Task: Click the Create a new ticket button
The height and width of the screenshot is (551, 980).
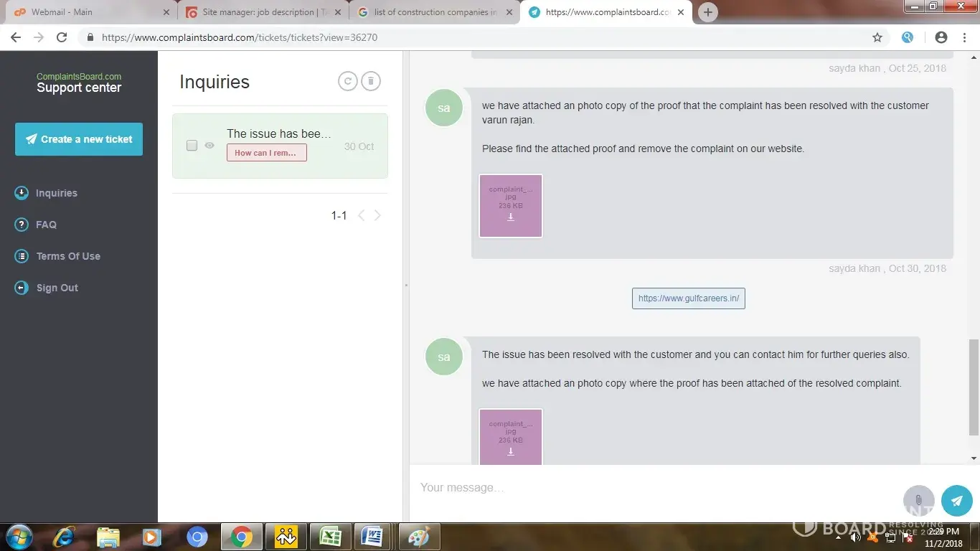Action: 79,139
